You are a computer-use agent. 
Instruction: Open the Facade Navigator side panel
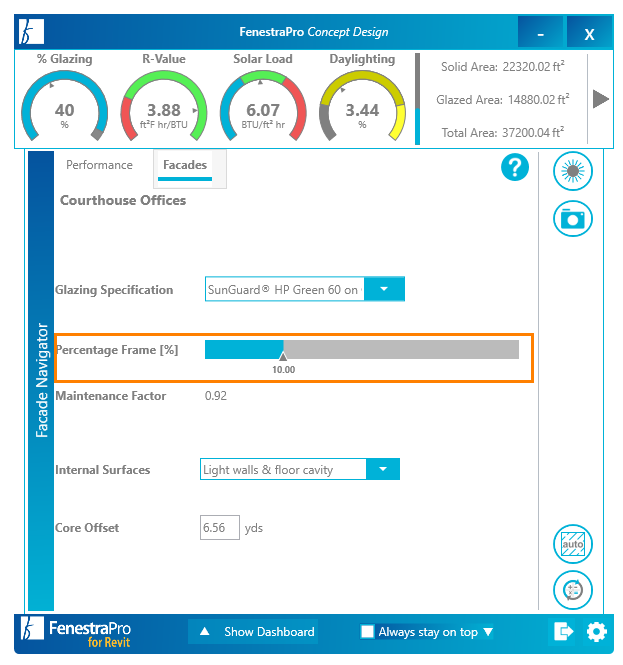tap(41, 380)
